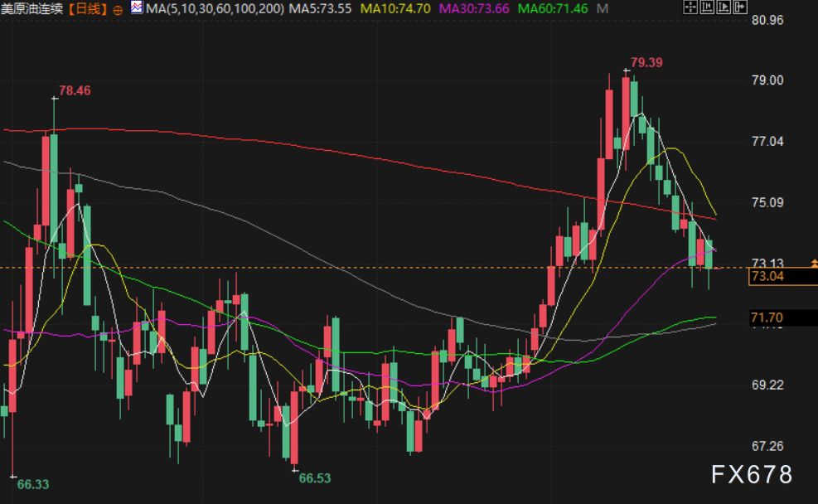Click the 78.46 peak price label
Image resolution: width=818 pixels, height=504 pixels.
pos(75,90)
